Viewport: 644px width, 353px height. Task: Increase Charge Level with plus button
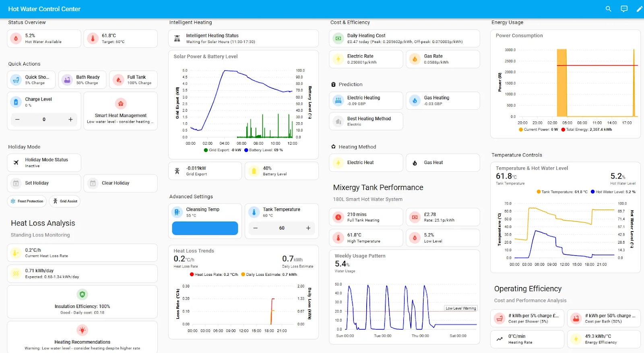coord(70,119)
